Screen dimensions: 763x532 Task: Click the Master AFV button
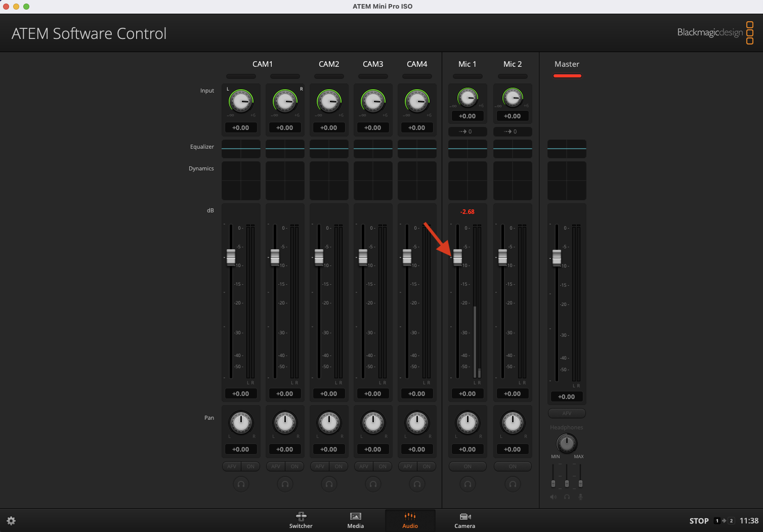click(567, 413)
